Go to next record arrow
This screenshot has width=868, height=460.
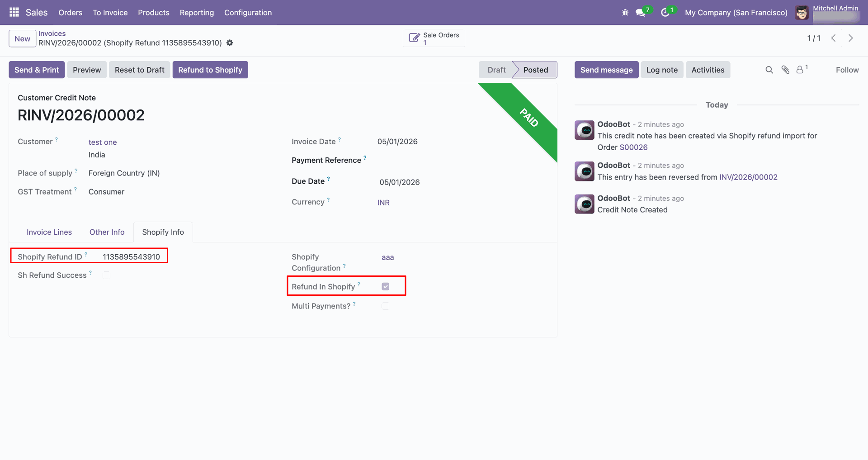[x=851, y=38]
